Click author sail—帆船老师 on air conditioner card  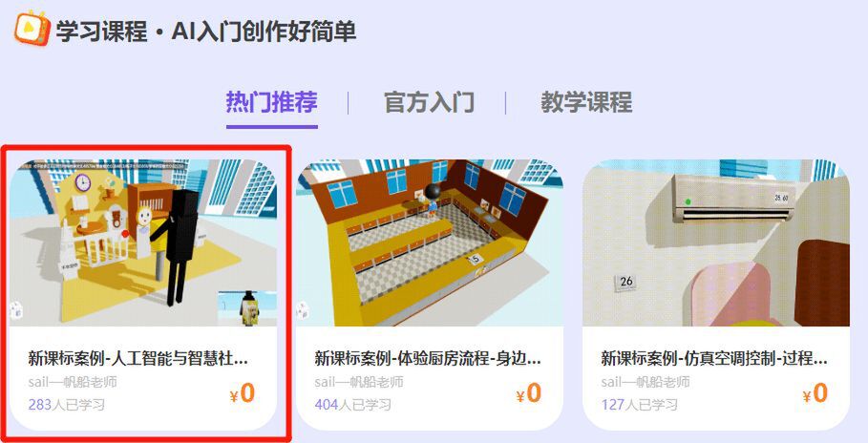pyautogui.click(x=646, y=382)
